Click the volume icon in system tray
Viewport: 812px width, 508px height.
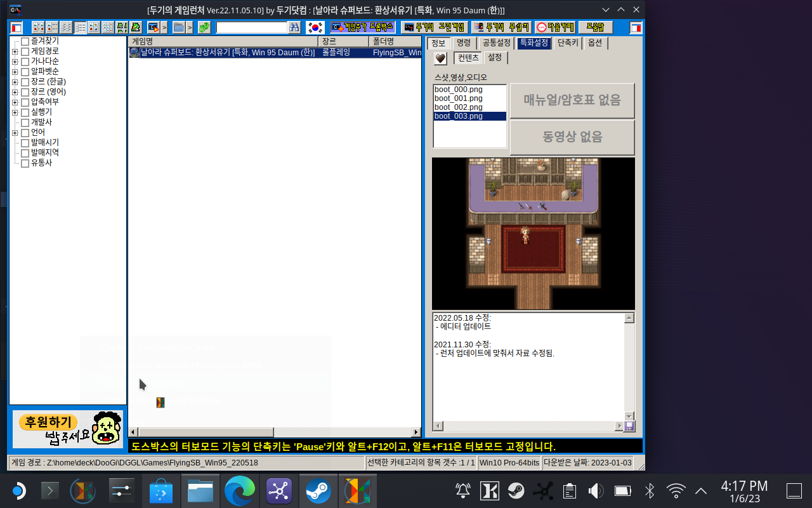point(596,491)
